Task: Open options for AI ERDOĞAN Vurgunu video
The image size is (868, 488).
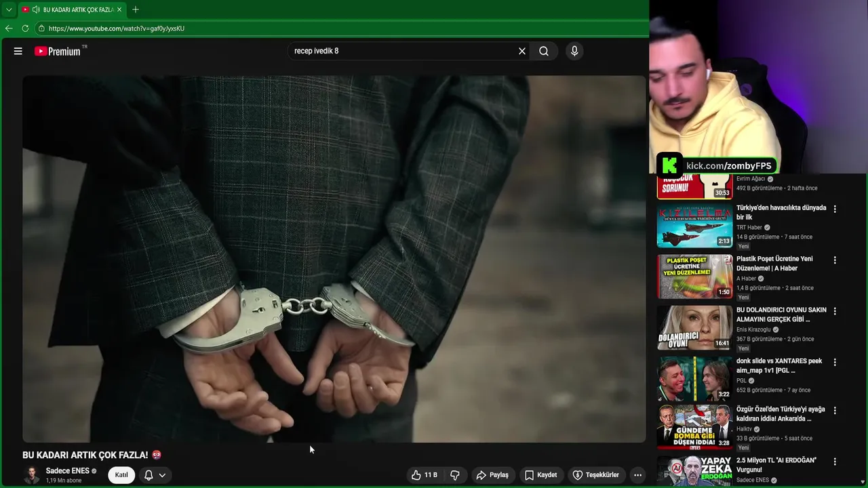Action: pos(835,462)
